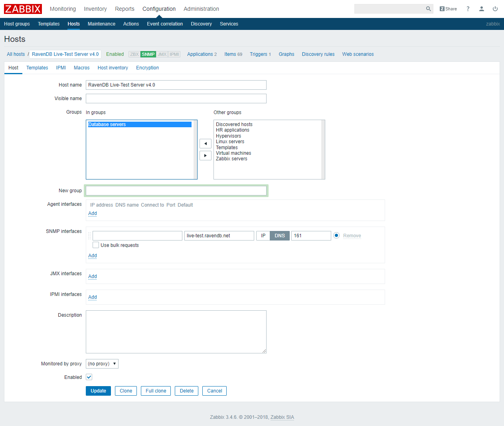Switch to the Encryption tab

[x=147, y=68]
